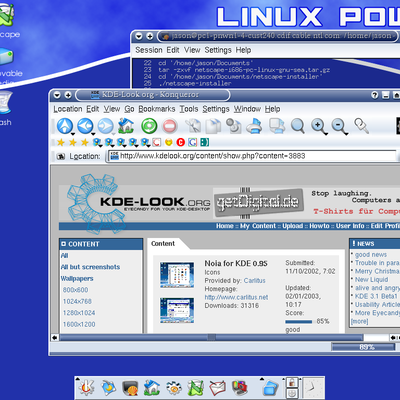
Task: Click the logout power icon in the panel
Action: (x=292, y=393)
